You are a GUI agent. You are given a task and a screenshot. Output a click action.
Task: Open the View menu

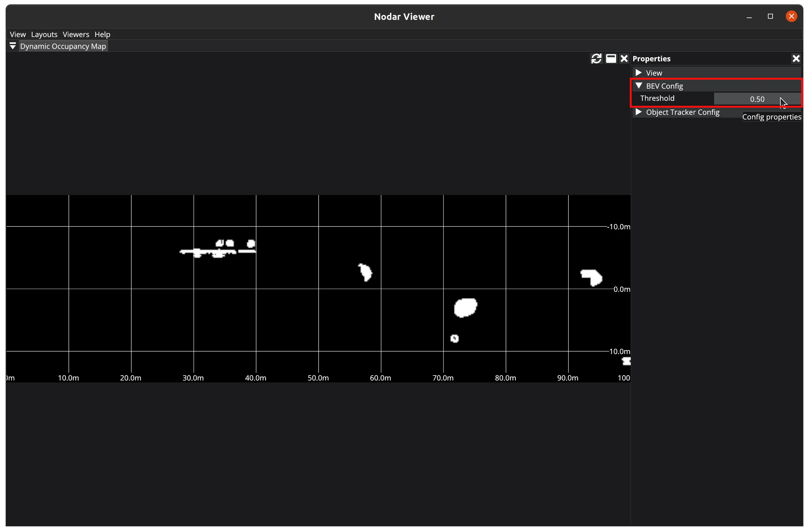pyautogui.click(x=18, y=34)
